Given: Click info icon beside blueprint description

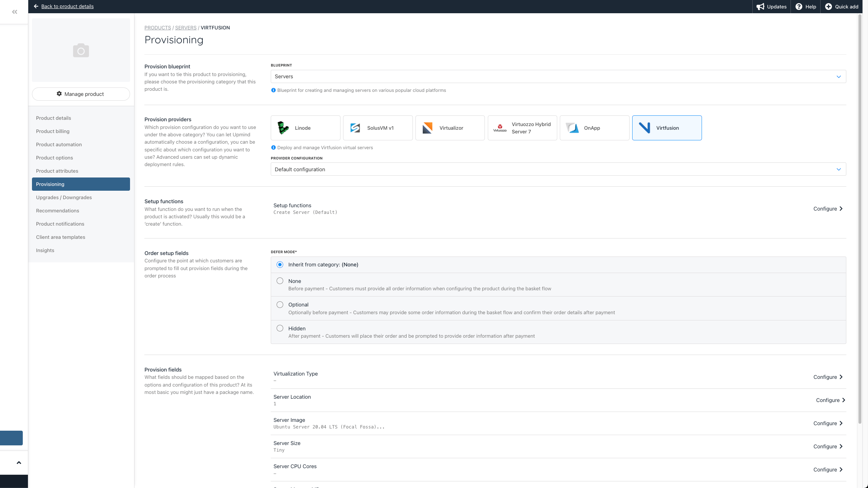Looking at the screenshot, I should coord(273,90).
